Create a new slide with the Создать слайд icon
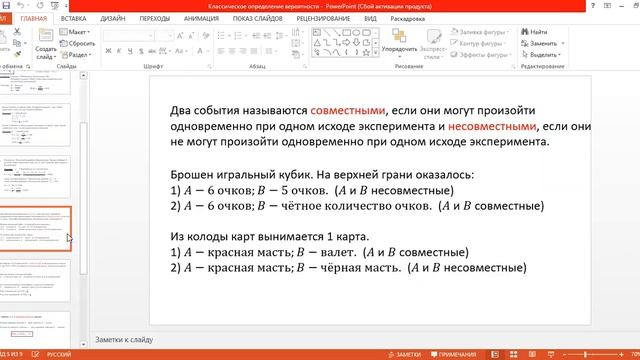Image resolution: width=640 pixels, height=360 pixels. click(46, 36)
